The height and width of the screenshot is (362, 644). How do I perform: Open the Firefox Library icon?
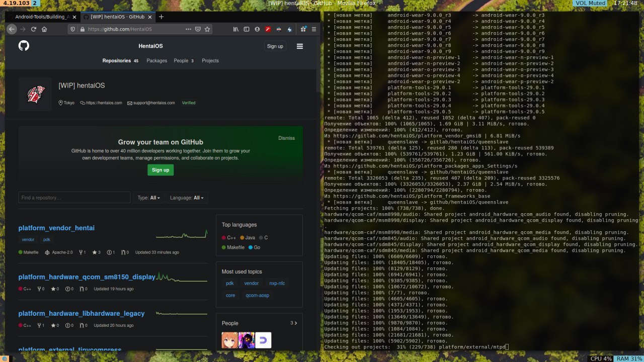pyautogui.click(x=235, y=29)
